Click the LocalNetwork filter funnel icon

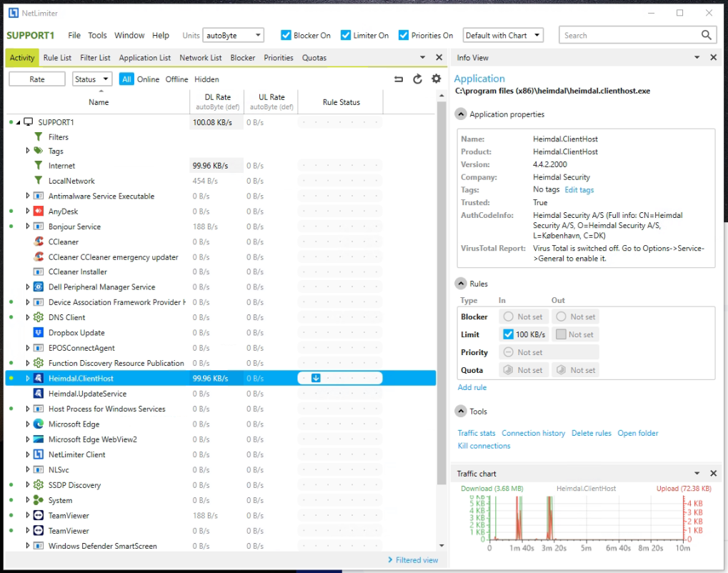[39, 181]
